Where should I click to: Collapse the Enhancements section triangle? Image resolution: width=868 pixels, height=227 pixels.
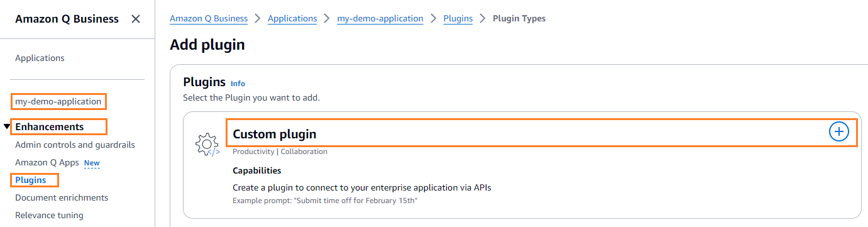pyautogui.click(x=7, y=127)
